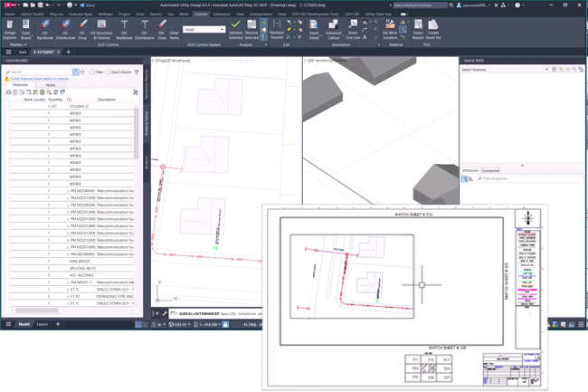The width and height of the screenshot is (588, 392).
Task: Click the alerts or notices link
Action: pyautogui.click(x=41, y=78)
